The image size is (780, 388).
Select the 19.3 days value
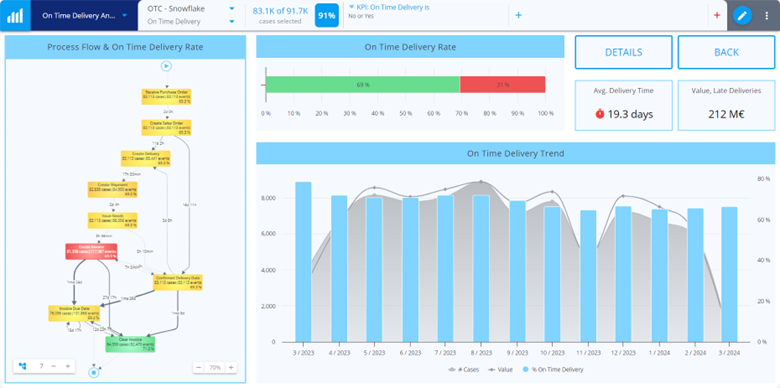tap(630, 114)
